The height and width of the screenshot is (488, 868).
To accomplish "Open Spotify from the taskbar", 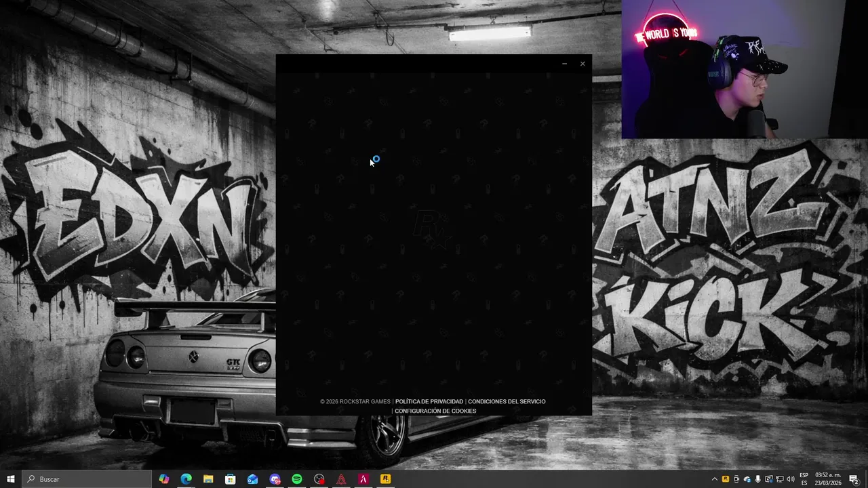I will point(297,479).
